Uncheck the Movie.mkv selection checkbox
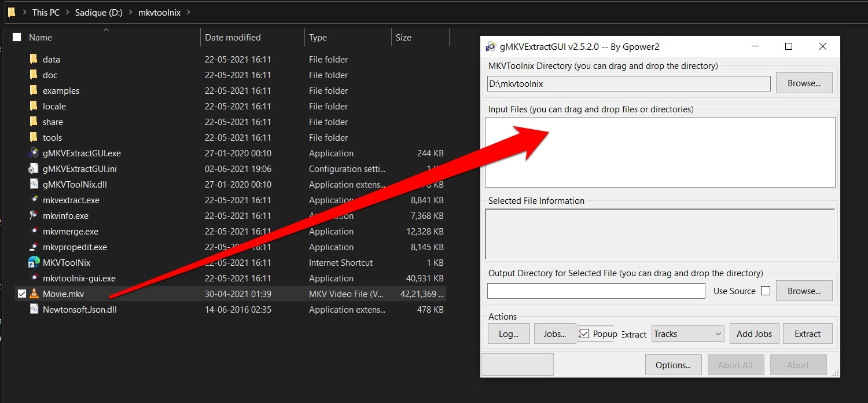This screenshot has height=403, width=868. tap(22, 294)
